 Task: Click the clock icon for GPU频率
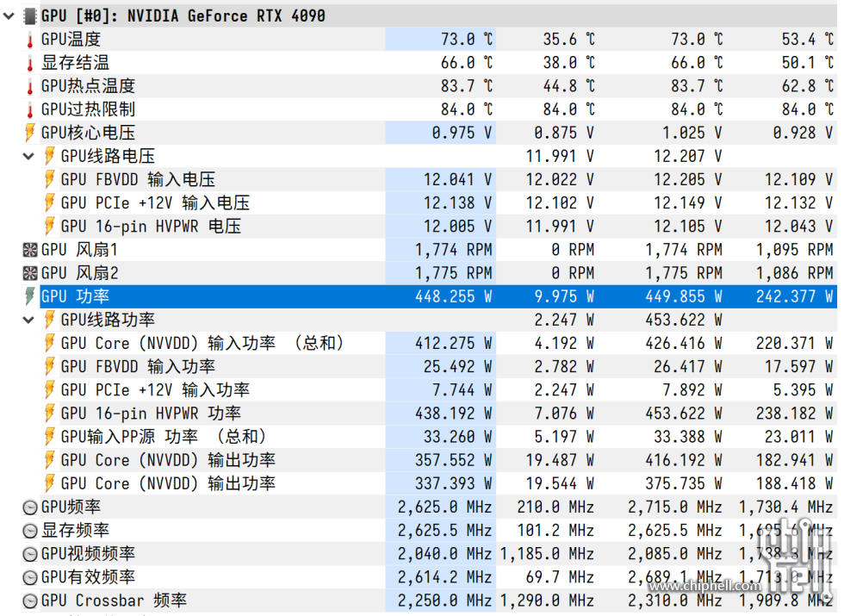point(30,507)
